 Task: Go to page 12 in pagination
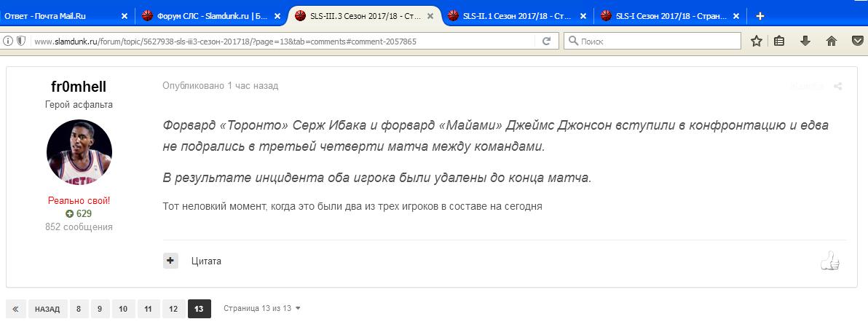(x=173, y=309)
